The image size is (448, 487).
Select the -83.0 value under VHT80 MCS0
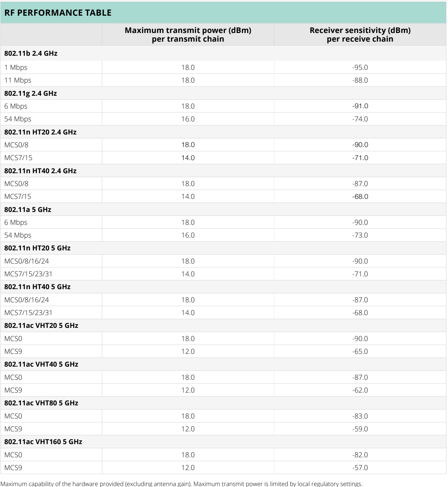pyautogui.click(x=360, y=416)
